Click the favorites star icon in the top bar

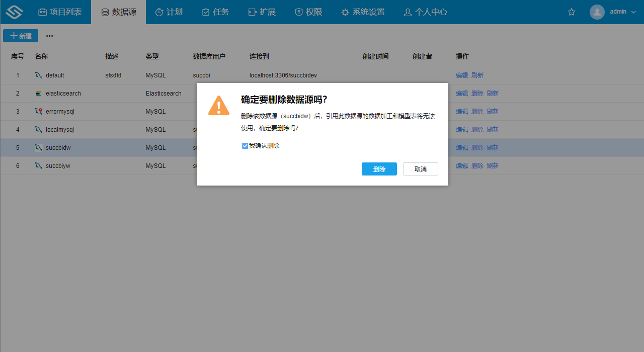571,12
